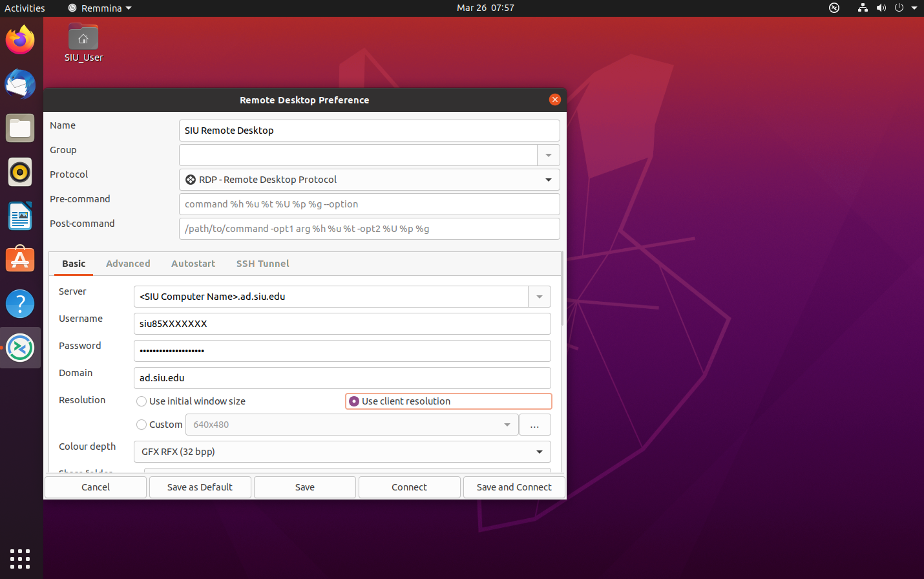924x579 pixels.
Task: Click the volume icon in the top bar
Action: (881, 8)
